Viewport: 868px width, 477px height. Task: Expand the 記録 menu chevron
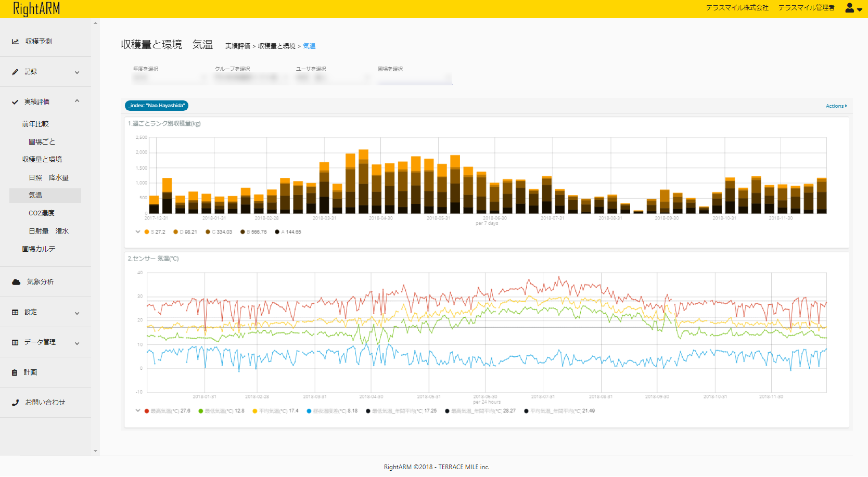pos(77,72)
